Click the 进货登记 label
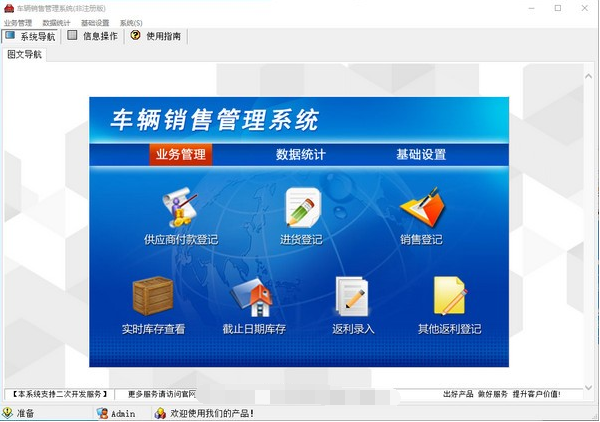The width and height of the screenshot is (600, 422). point(301,240)
